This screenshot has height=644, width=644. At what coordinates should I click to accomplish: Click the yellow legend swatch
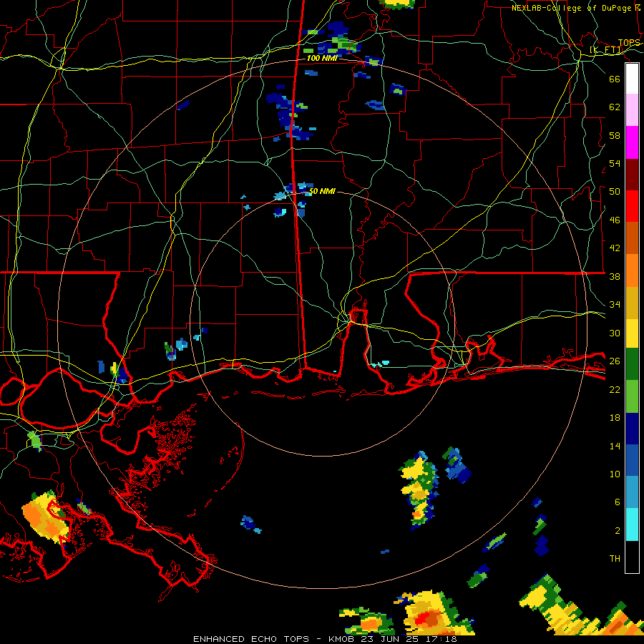[x=632, y=333]
